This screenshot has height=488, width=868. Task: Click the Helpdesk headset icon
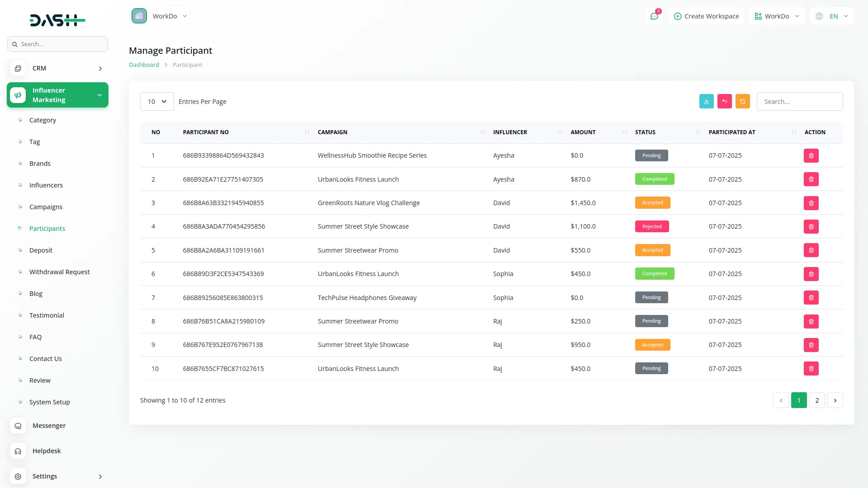pyautogui.click(x=18, y=451)
